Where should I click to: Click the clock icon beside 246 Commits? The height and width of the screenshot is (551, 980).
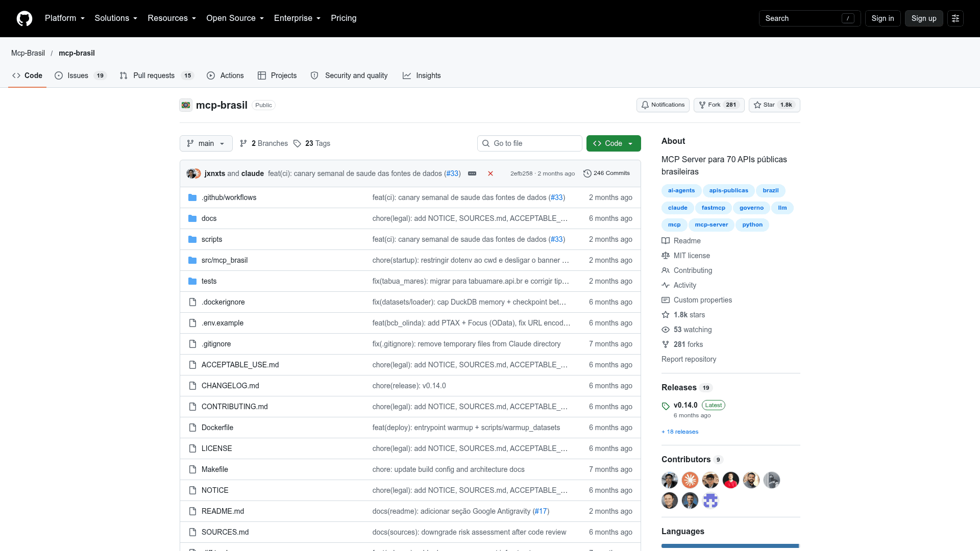(x=587, y=173)
